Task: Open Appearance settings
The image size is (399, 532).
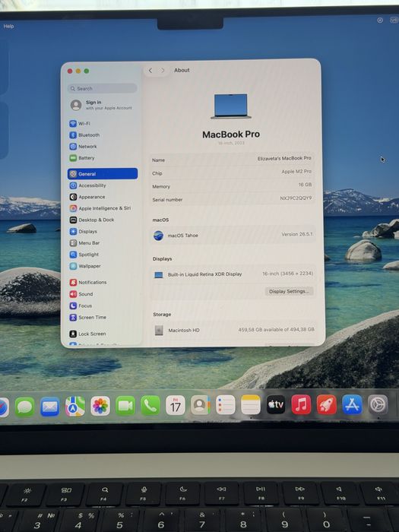Action: pos(87,197)
